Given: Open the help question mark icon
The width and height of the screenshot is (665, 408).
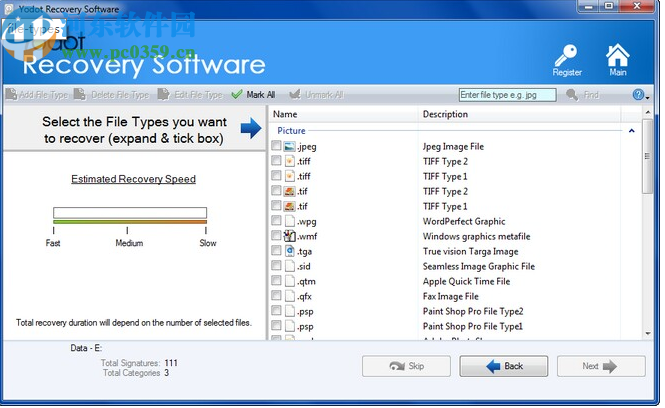Looking at the screenshot, I should [637, 95].
